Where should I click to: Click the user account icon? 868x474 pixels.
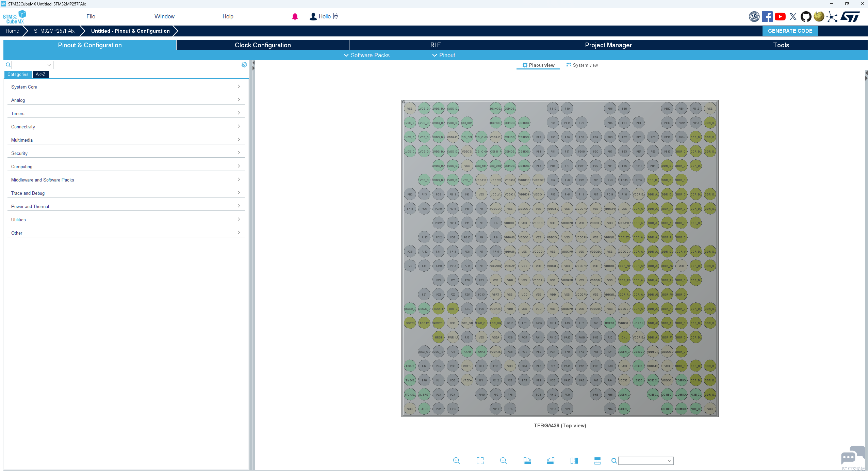313,16
